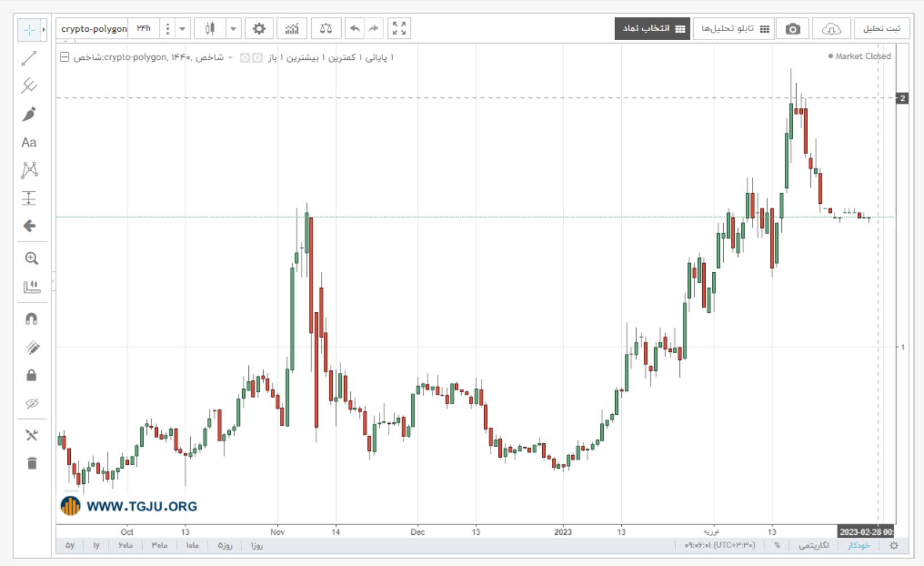Click the back arrow tool in sidebar
The width and height of the screenshot is (924, 566).
[x=29, y=226]
